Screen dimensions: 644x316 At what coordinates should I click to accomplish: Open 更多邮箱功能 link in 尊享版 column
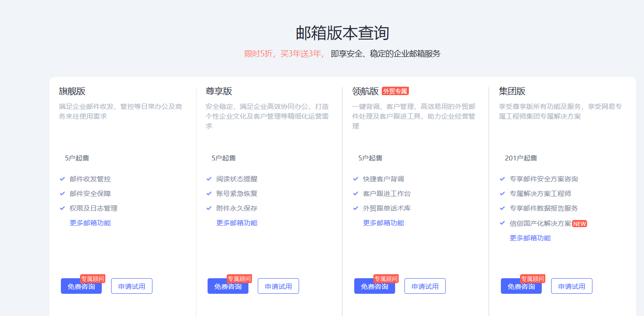(x=237, y=223)
